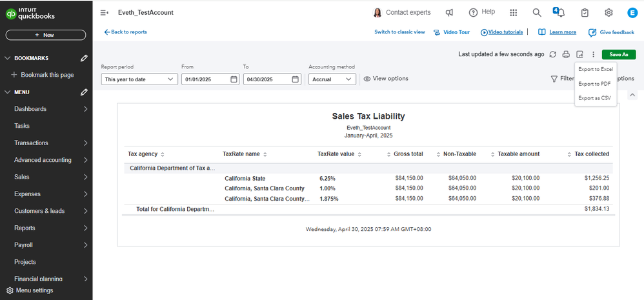Open Projects in sidebar
The image size is (644, 300).
coord(25,262)
